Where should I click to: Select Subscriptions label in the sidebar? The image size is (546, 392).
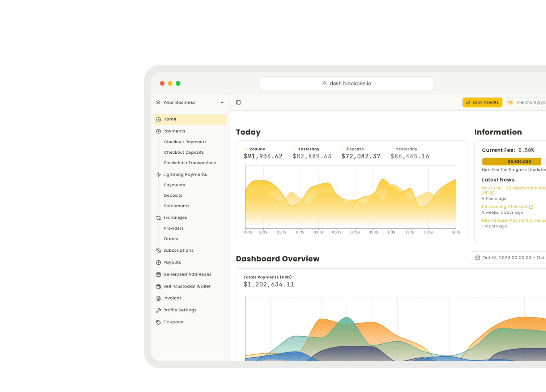(x=178, y=251)
